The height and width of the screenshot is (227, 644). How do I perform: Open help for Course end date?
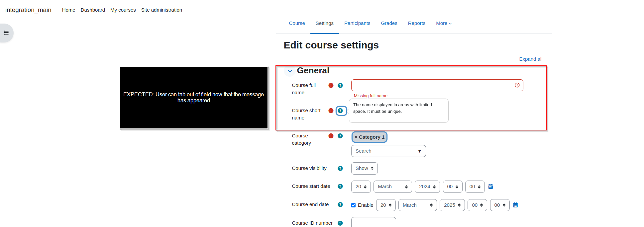click(340, 204)
